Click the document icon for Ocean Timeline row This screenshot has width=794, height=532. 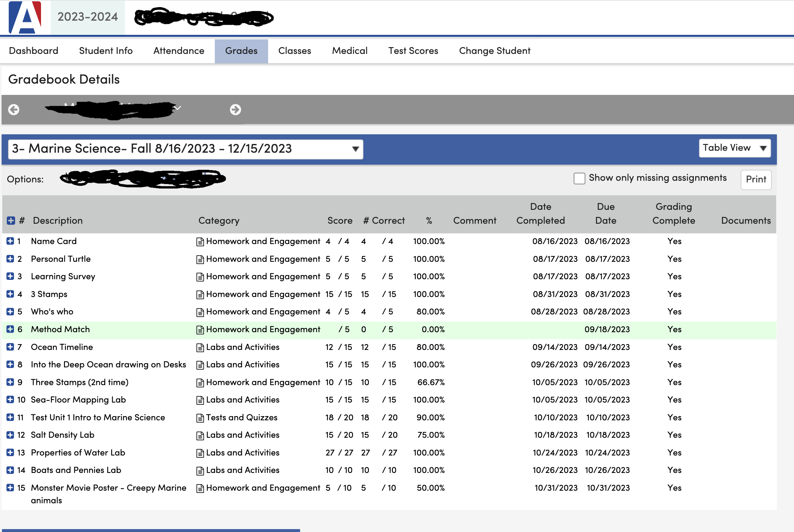click(x=200, y=347)
